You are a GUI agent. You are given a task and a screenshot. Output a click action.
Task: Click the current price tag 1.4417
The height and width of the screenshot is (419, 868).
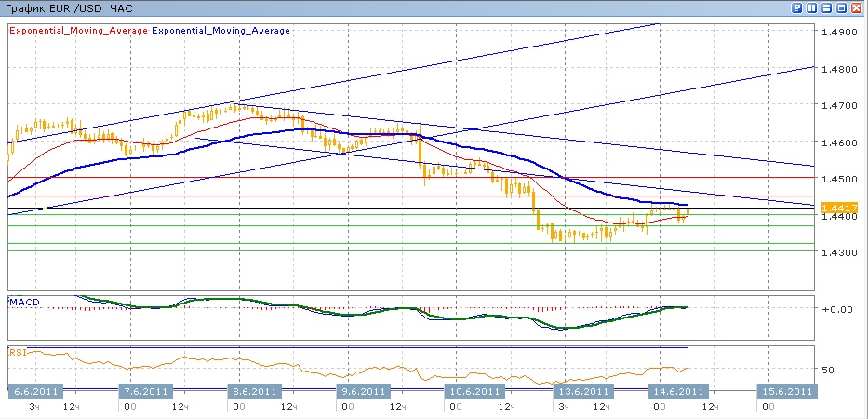pos(839,207)
